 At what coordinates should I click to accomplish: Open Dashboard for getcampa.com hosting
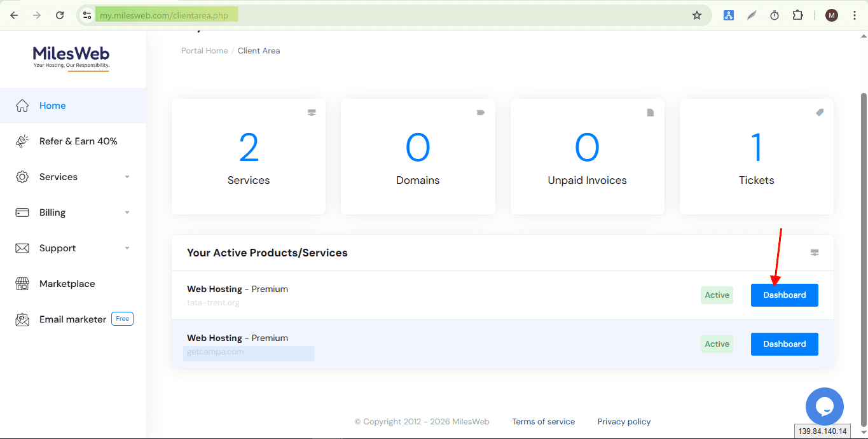(x=784, y=344)
